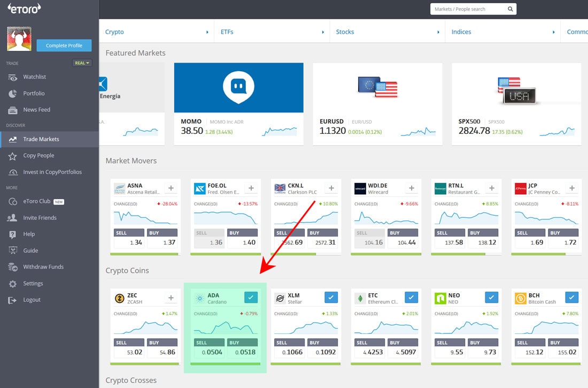This screenshot has height=388, width=588.
Task: Expand the Crypto category arrow
Action: pos(207,32)
